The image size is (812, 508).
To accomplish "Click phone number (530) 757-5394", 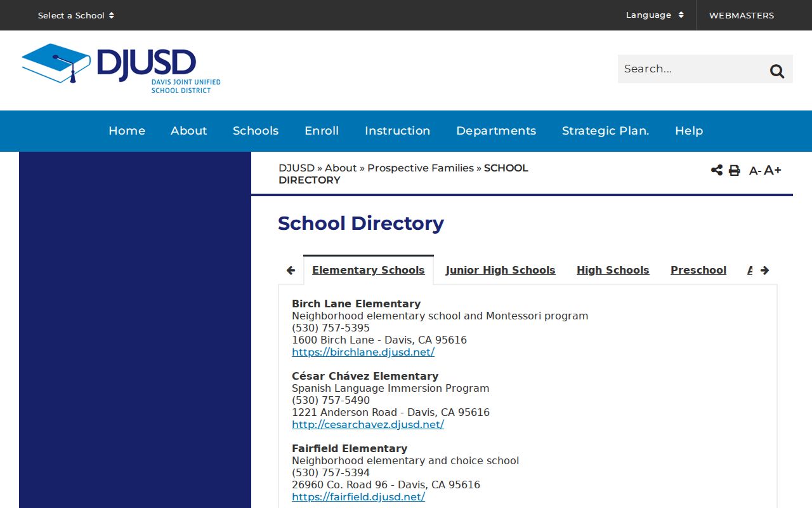I will [331, 472].
